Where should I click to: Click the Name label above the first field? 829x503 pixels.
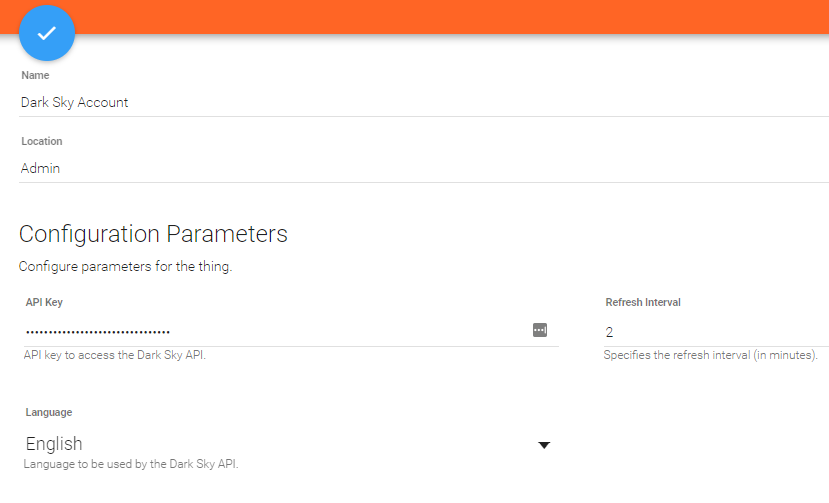35,76
